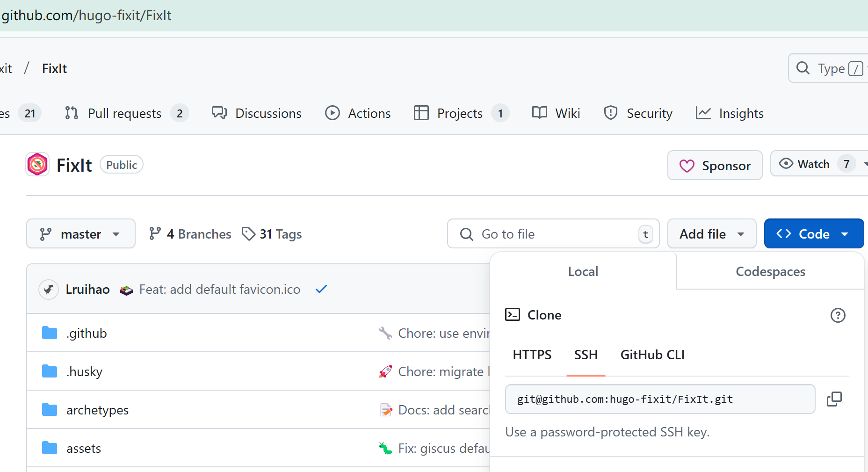View the 31 Tags link
Image resolution: width=868 pixels, height=472 pixels.
272,234
